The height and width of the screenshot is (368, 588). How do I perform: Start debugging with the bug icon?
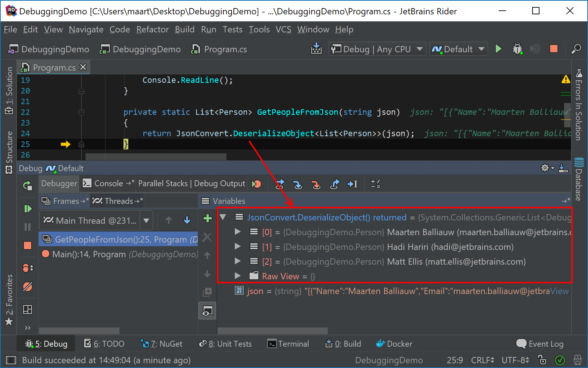point(517,49)
